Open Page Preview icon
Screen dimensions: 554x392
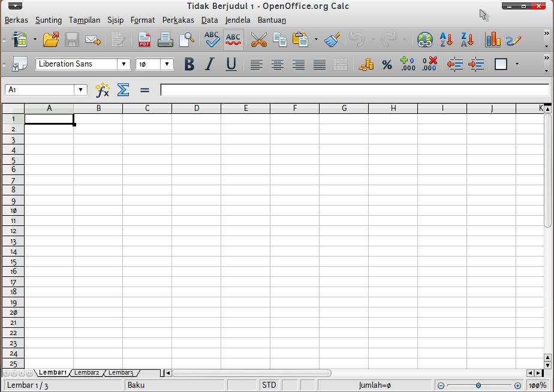click(x=186, y=40)
